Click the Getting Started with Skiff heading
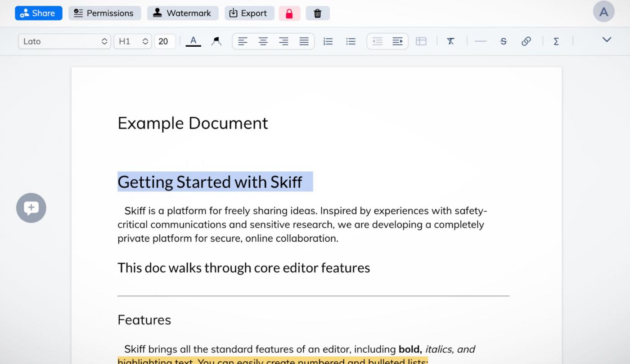Image resolution: width=630 pixels, height=364 pixels. tap(210, 182)
